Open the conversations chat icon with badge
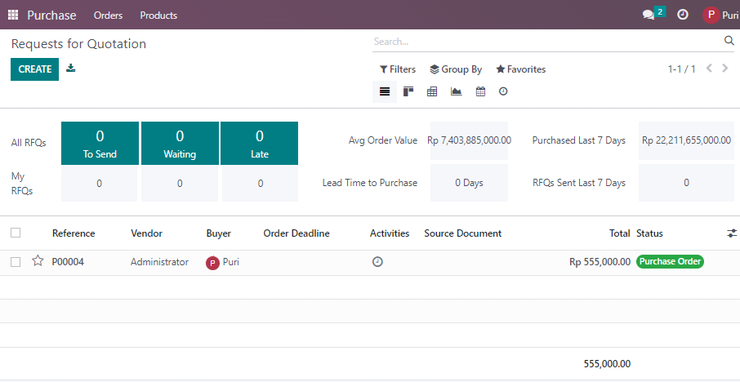740x382 pixels. pyautogui.click(x=653, y=14)
